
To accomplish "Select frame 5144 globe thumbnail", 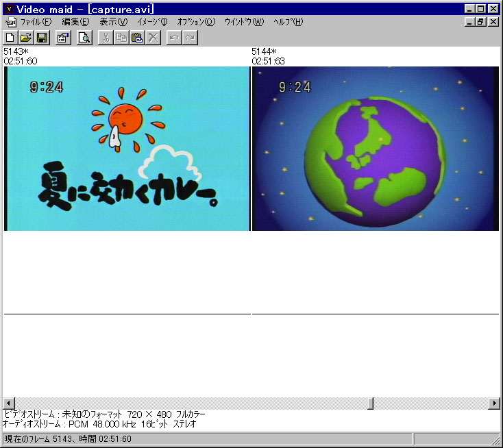I will (375, 148).
